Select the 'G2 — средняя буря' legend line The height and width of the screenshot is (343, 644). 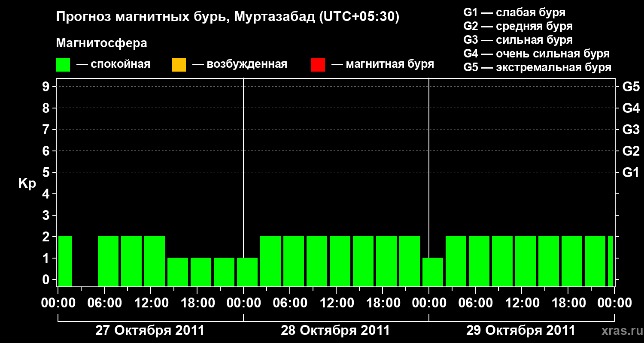click(x=518, y=26)
